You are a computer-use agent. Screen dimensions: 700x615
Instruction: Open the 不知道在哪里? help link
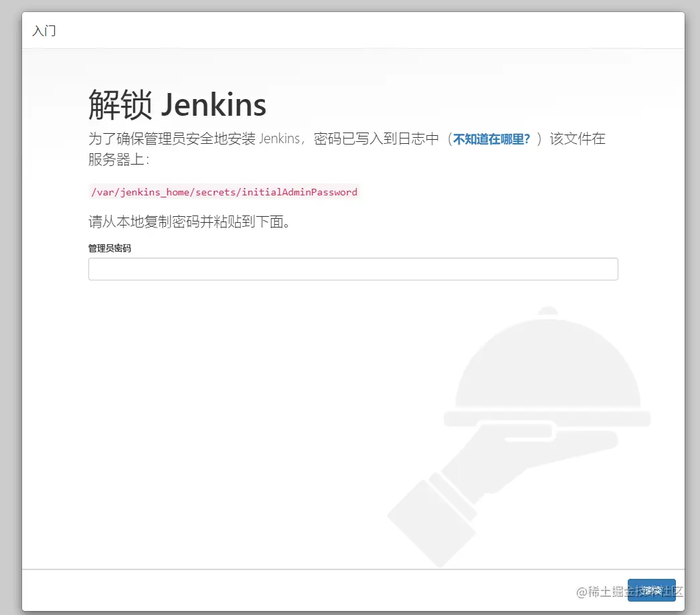pyautogui.click(x=491, y=139)
